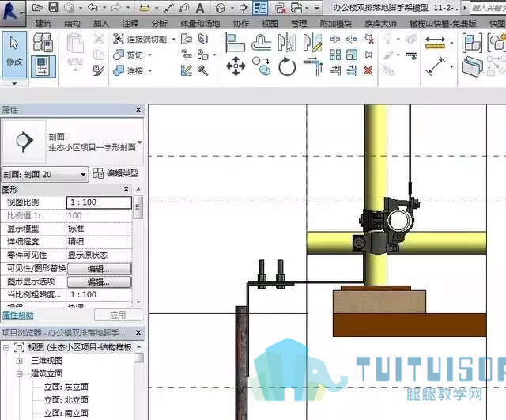Open Type Properties icon in ribbon
The width and height of the screenshot is (506, 420).
(x=43, y=42)
